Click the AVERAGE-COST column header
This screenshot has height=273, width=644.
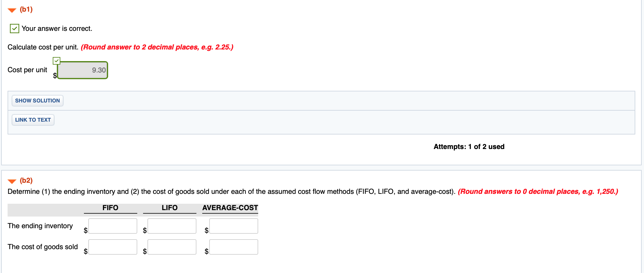tap(230, 208)
